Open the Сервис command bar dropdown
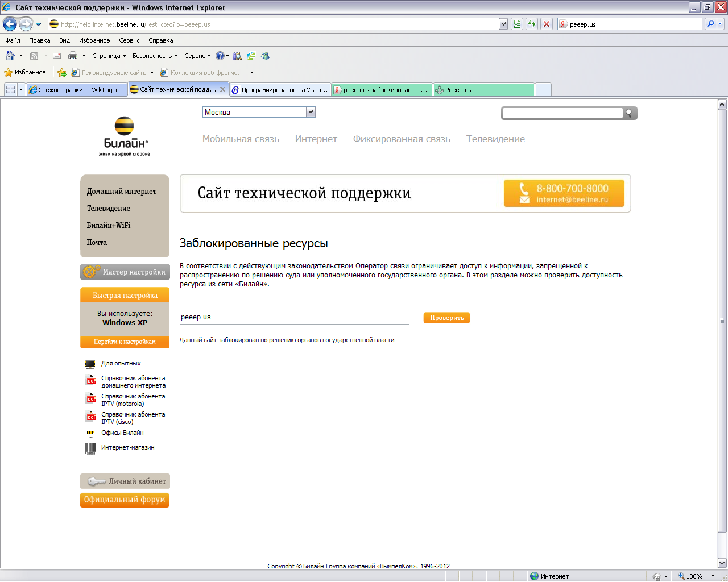728x582 pixels. pyautogui.click(x=197, y=56)
